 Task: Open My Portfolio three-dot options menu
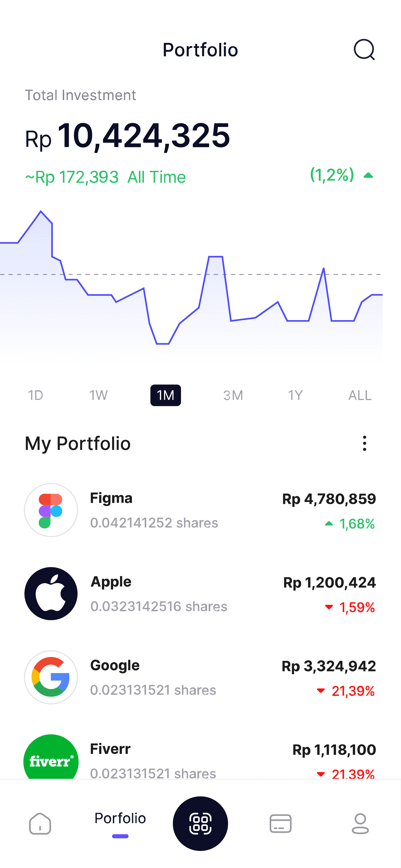[364, 443]
